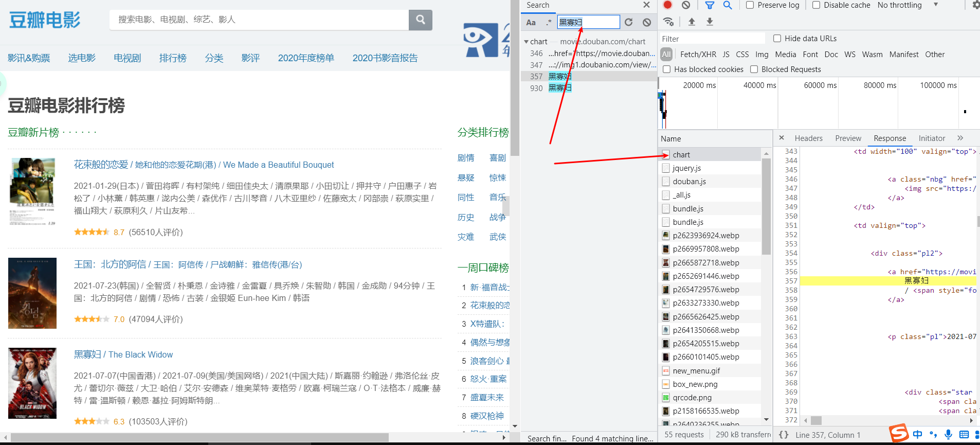The image size is (980, 445).
Task: Close the request details pane
Action: pos(782,138)
